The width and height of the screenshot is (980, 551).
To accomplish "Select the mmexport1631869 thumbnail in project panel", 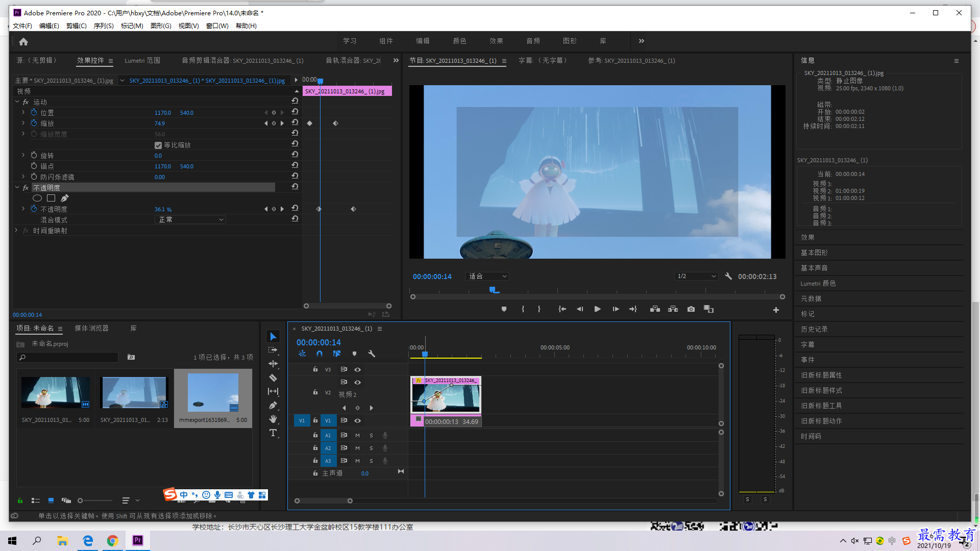I will 213,393.
